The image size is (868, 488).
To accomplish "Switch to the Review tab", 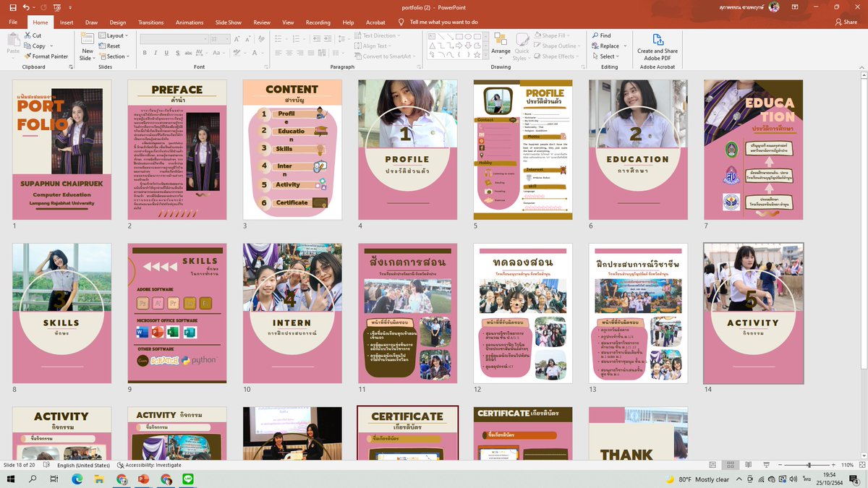I will click(262, 22).
